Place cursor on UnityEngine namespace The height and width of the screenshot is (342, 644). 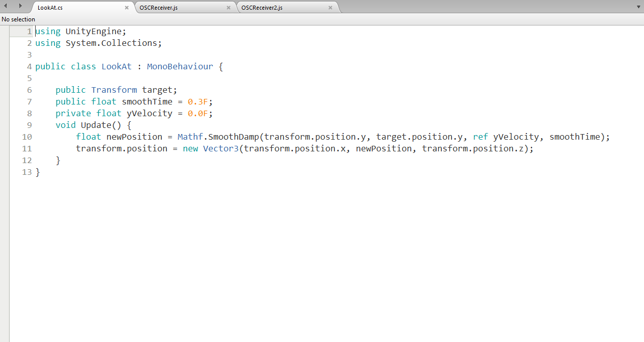tap(93, 32)
